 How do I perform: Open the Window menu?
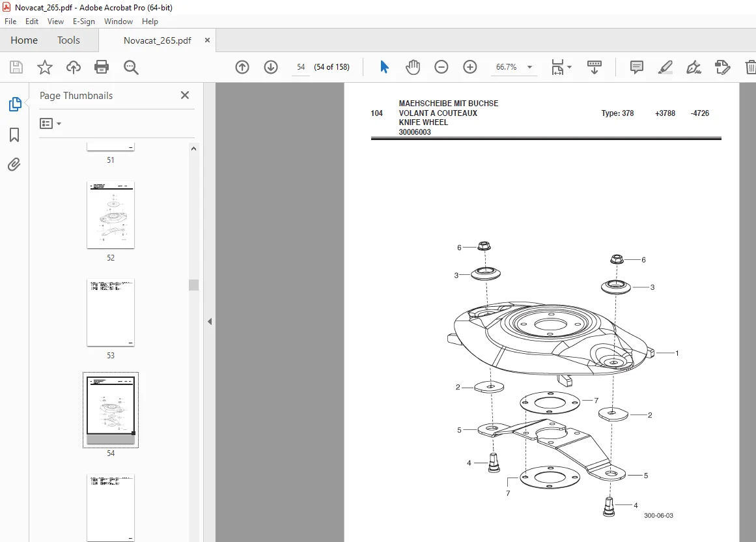(x=118, y=21)
